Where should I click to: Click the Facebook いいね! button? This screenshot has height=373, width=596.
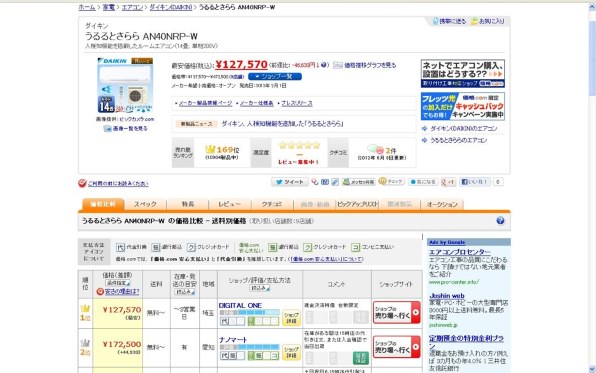[x=475, y=182]
